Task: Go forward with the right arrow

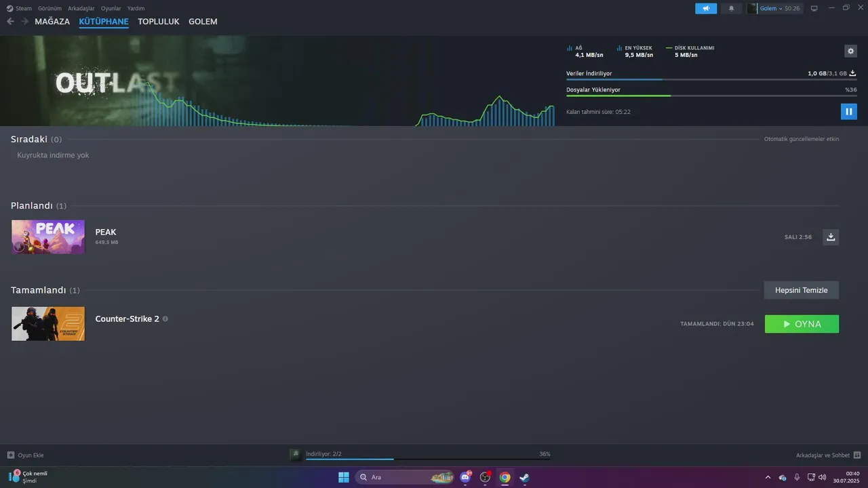Action: click(24, 22)
